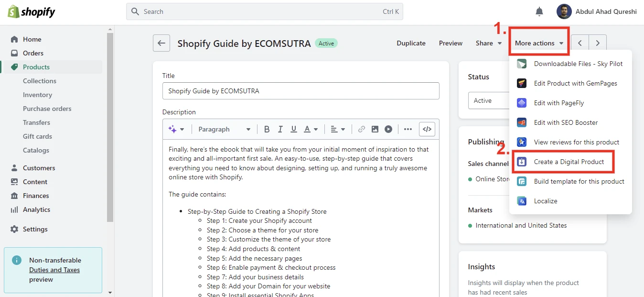Click the Settings gear icon

tap(14, 229)
